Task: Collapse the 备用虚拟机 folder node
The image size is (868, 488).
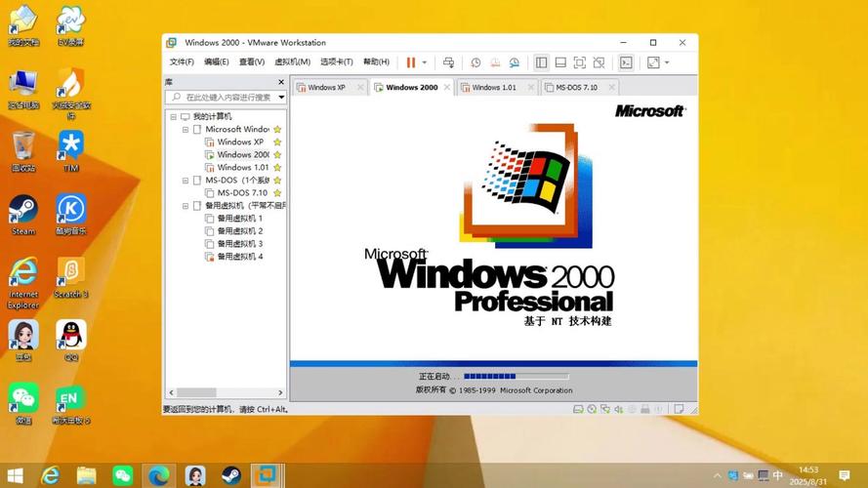Action: (x=186, y=206)
